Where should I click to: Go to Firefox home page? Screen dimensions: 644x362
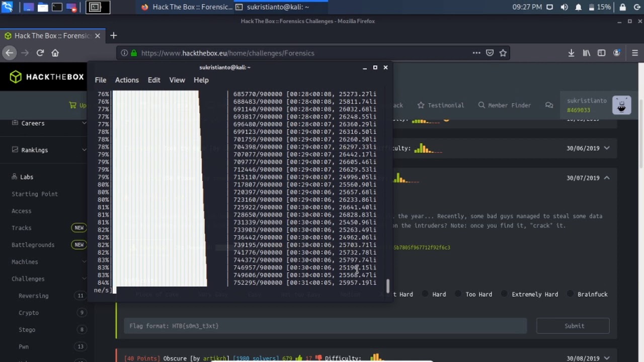[x=55, y=53]
